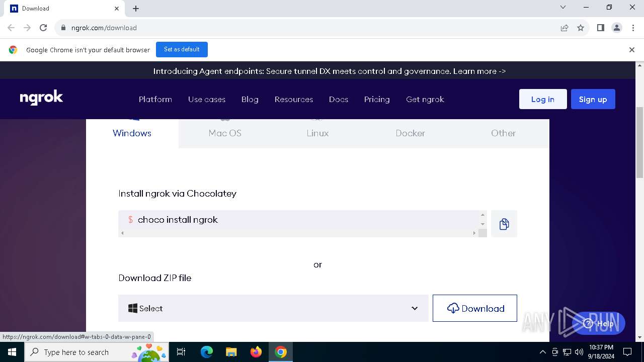Switch to the Linux tab
644x362 pixels.
click(317, 133)
